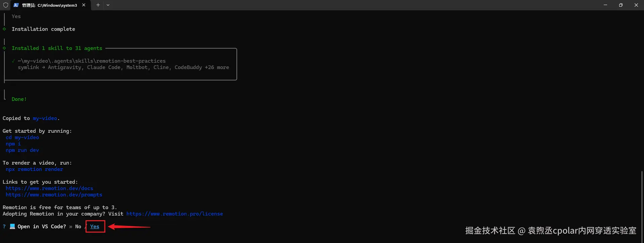Restore down the terminal window
The height and width of the screenshot is (243, 644).
tap(621, 5)
